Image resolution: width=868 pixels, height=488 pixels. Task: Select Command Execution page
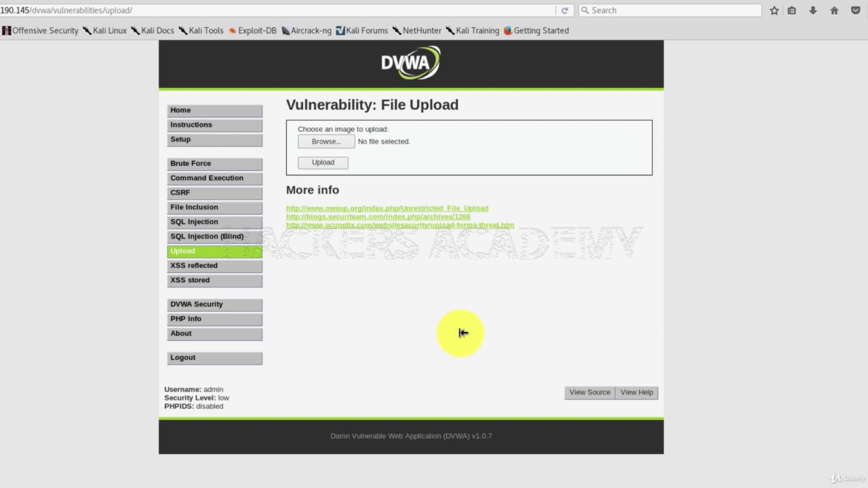tap(214, 178)
